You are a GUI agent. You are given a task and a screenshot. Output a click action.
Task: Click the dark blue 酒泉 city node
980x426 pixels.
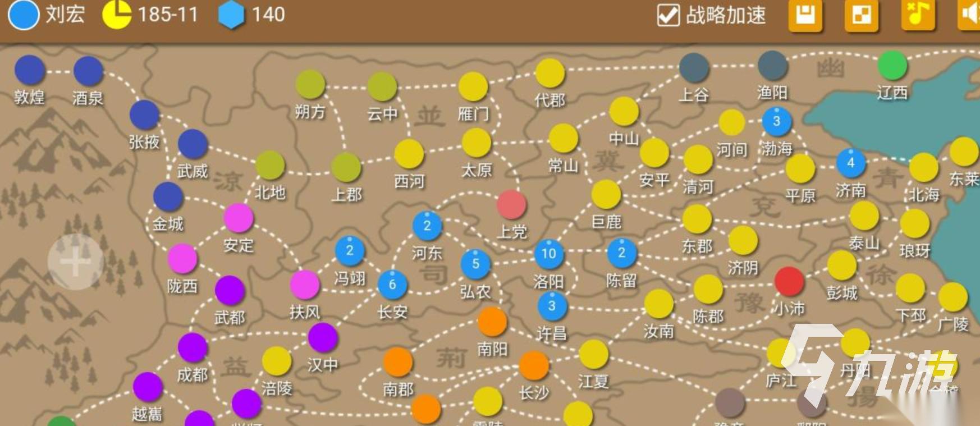coord(88,71)
